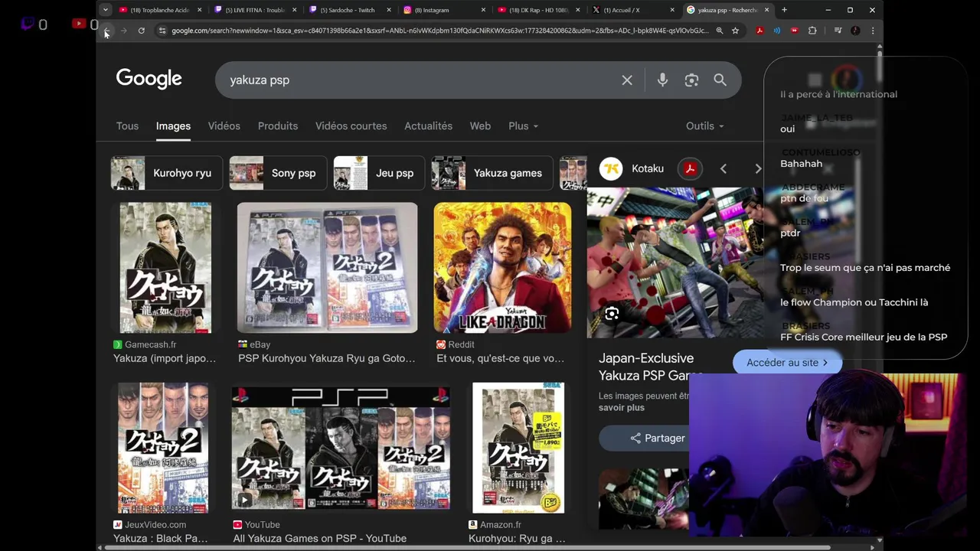Click Lens search icon on preview image
The image size is (980, 551).
click(612, 314)
